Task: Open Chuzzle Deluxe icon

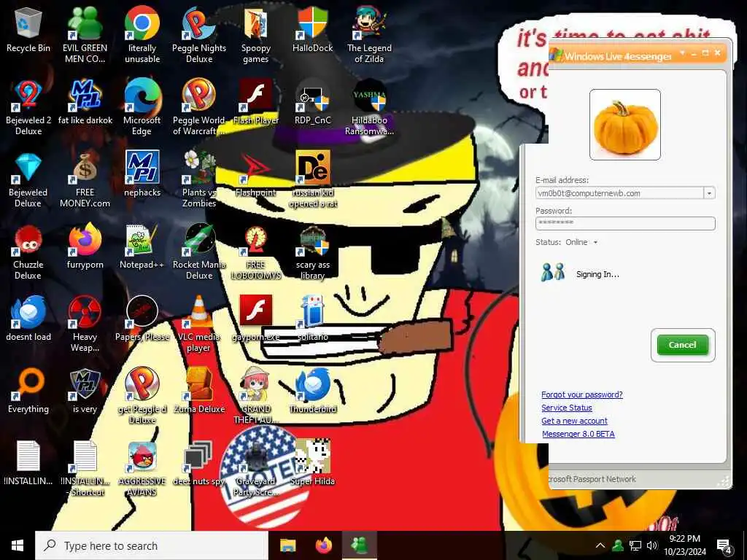Action: point(28,252)
